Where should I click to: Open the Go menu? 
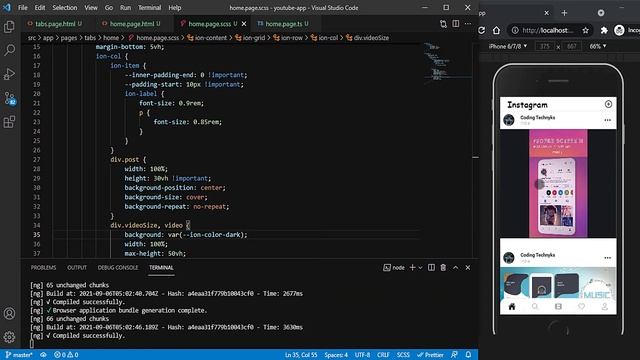click(109, 8)
